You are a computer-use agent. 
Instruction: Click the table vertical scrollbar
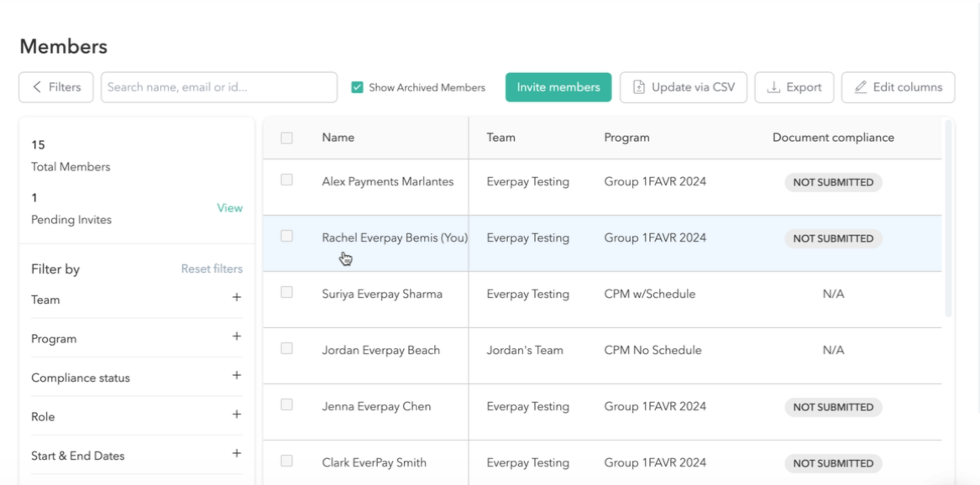point(948,218)
